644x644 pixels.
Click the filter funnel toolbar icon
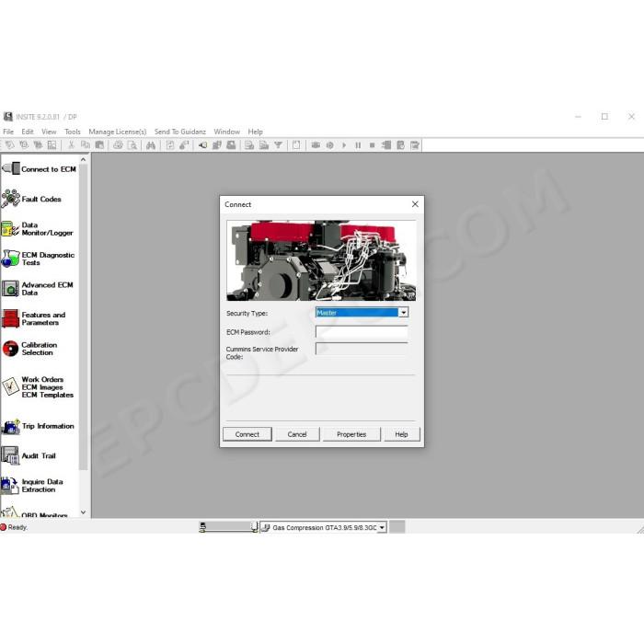click(279, 145)
